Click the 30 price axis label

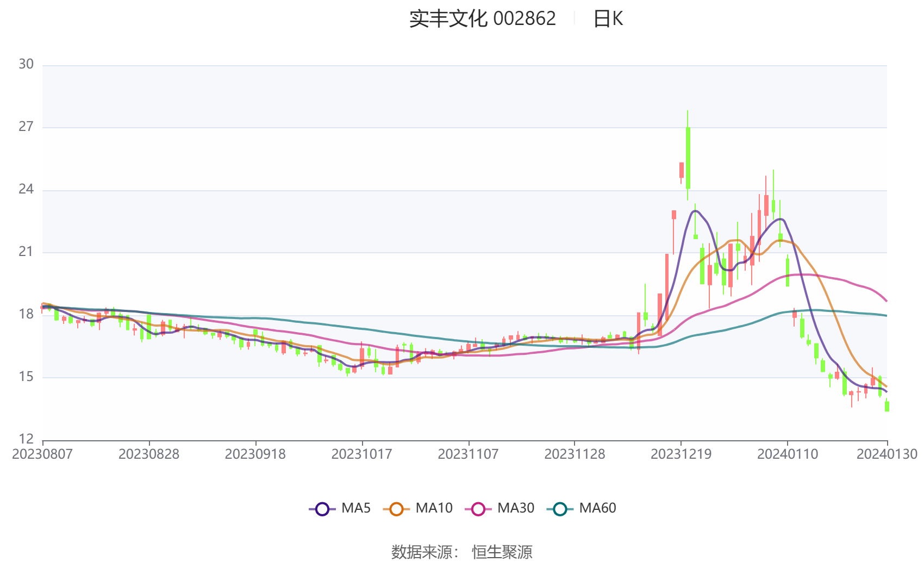coord(26,64)
